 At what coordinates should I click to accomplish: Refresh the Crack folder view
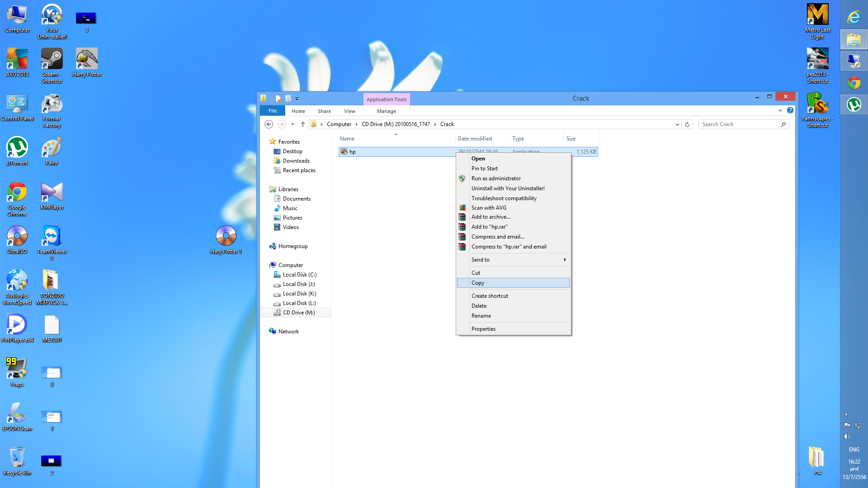coord(687,124)
